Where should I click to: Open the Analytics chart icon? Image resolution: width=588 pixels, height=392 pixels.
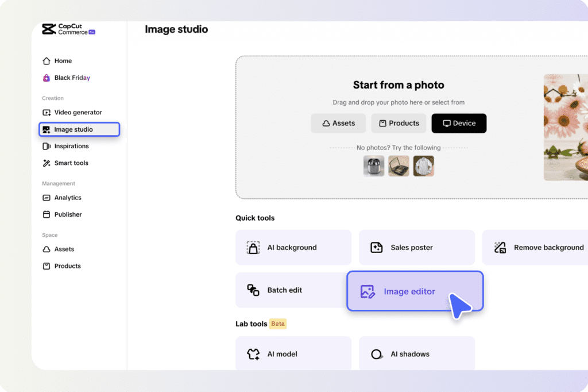tap(47, 198)
